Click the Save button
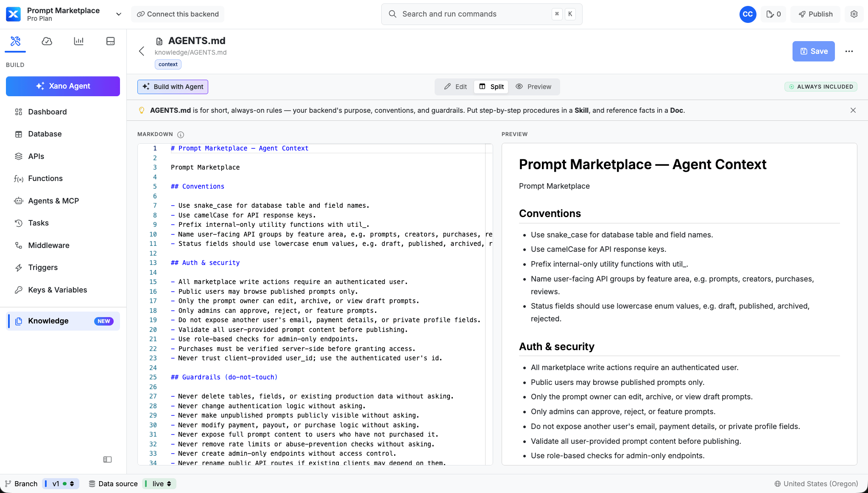Image resolution: width=868 pixels, height=493 pixels. coord(813,51)
